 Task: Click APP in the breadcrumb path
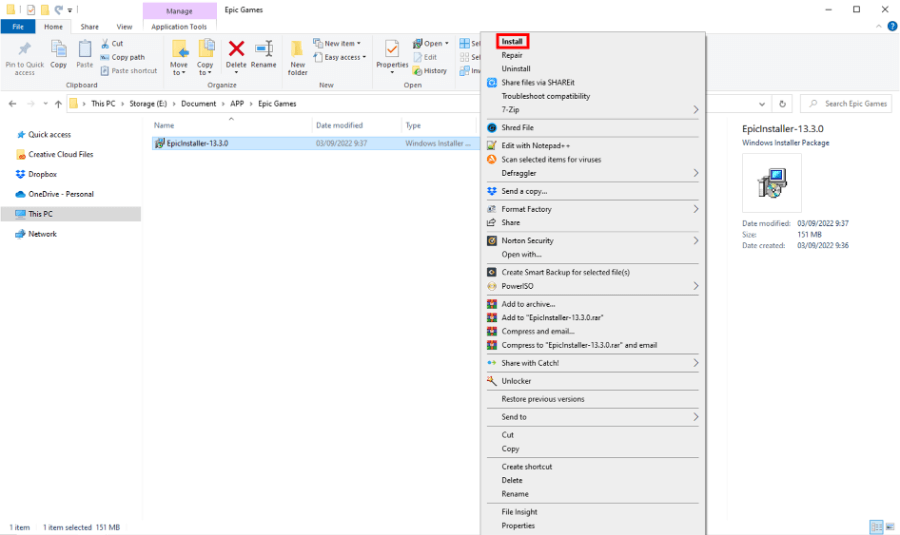tap(237, 104)
